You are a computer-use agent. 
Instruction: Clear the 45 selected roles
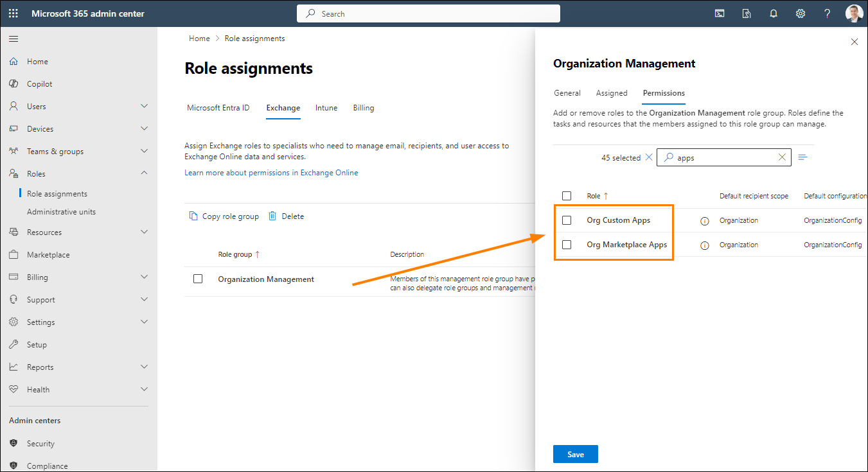point(648,157)
